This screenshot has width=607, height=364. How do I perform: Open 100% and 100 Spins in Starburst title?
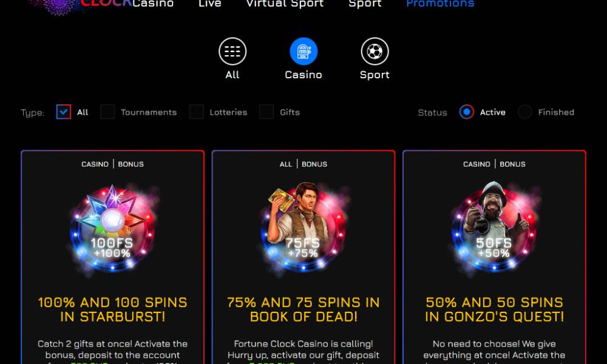click(x=113, y=309)
